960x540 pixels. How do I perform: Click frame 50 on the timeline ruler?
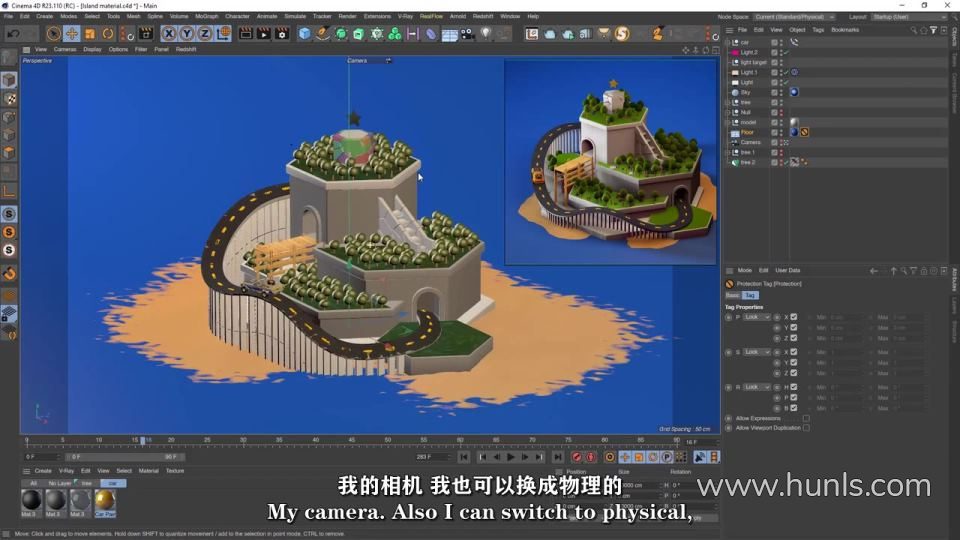(x=388, y=440)
